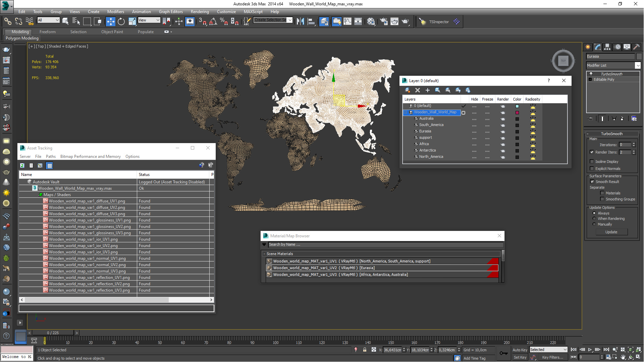This screenshot has width=644, height=362.
Task: Click the TurboSmooth Update button
Action: [611, 232]
